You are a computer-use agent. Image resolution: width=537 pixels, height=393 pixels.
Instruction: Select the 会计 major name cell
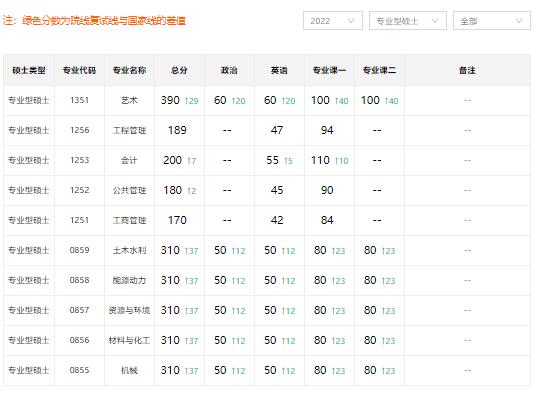(129, 160)
